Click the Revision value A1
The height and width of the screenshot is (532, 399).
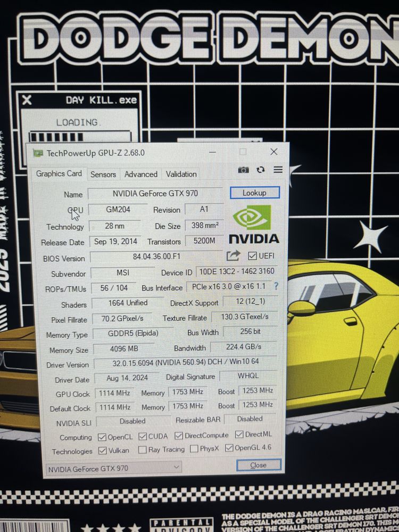(204, 209)
